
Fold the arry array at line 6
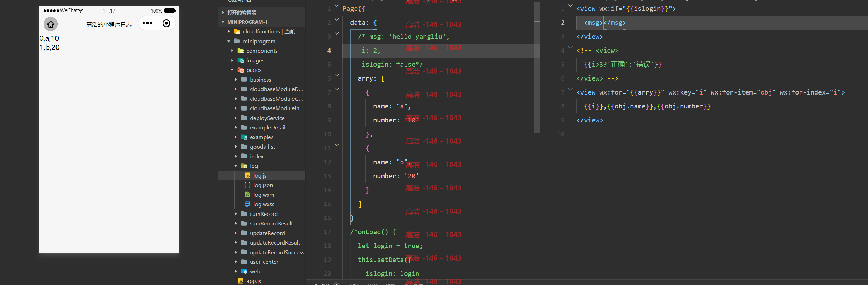(337, 75)
